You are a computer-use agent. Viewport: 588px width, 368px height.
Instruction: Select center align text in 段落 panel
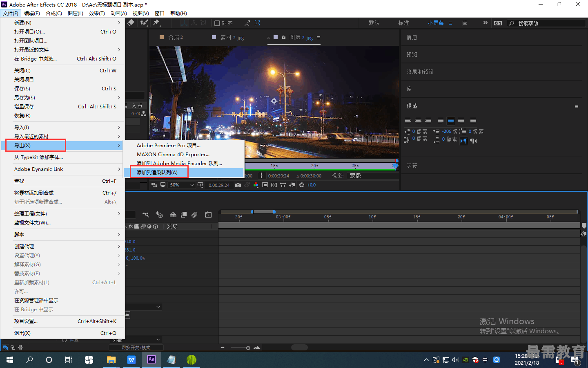pyautogui.click(x=418, y=121)
